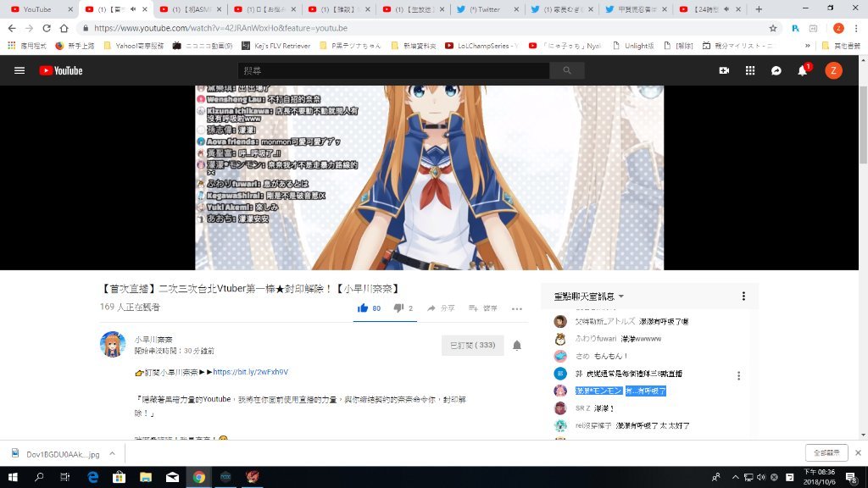The image size is (868, 488).
Task: Open the notifications bell in YouTube header
Action: coord(802,71)
